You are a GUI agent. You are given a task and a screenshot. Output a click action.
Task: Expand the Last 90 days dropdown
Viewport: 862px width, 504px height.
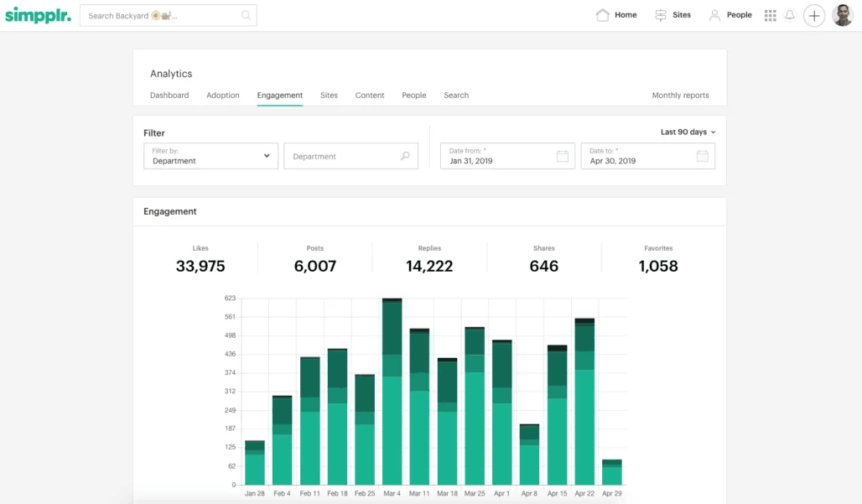pyautogui.click(x=688, y=132)
